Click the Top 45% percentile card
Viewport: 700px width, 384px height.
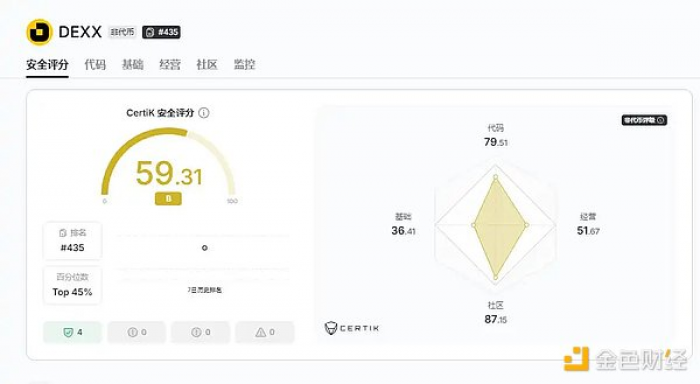coord(72,285)
